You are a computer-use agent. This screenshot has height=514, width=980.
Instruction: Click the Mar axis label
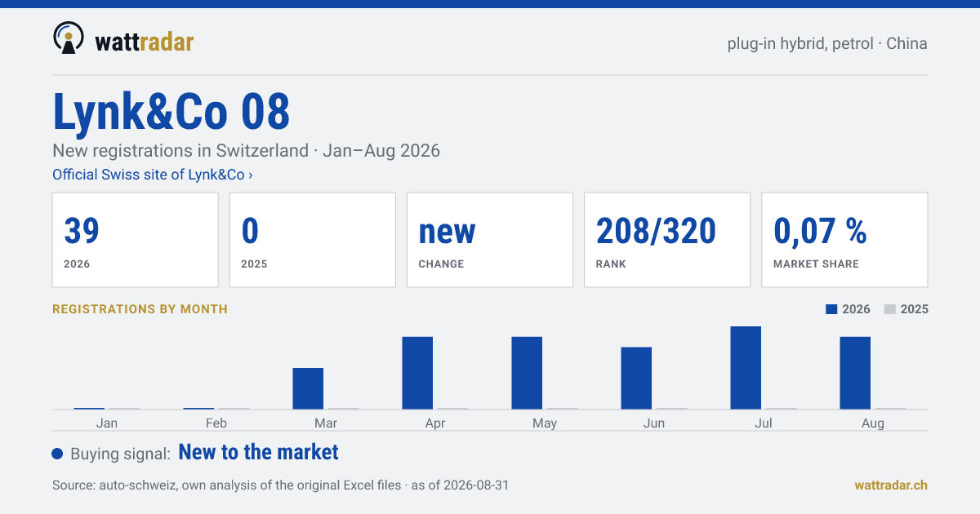[326, 423]
